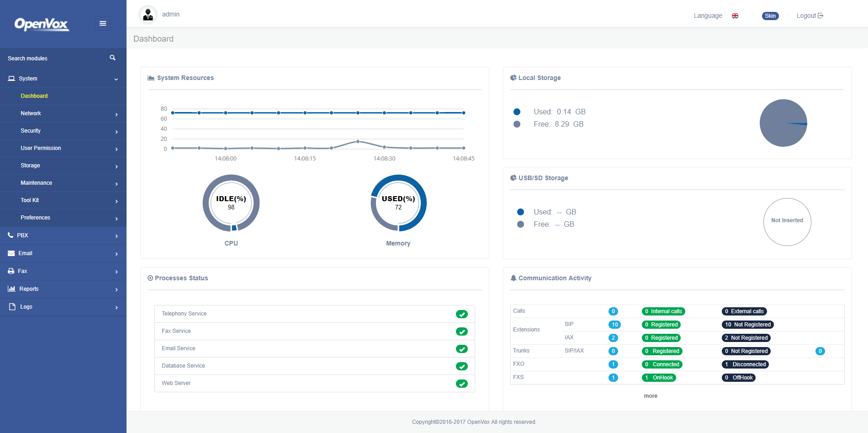Open the Fax menu section
The width and height of the screenshot is (868, 433).
pyautogui.click(x=63, y=271)
